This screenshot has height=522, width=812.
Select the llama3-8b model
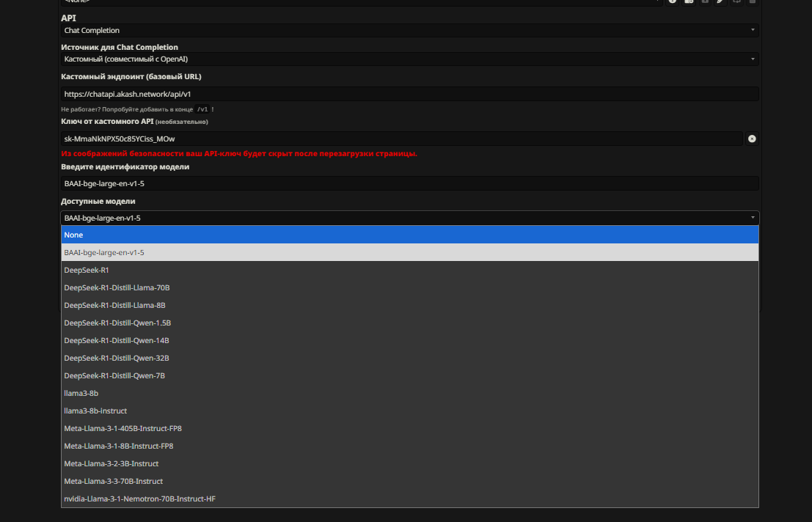pyautogui.click(x=409, y=393)
